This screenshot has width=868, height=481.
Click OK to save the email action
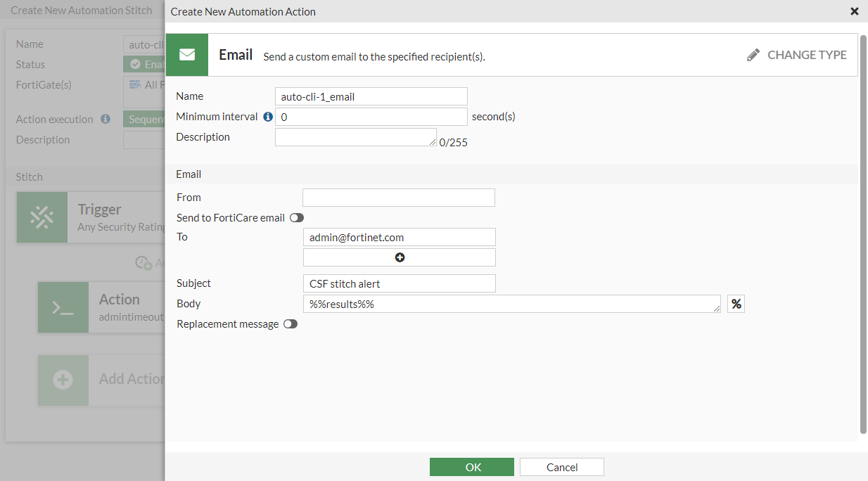[x=471, y=466]
